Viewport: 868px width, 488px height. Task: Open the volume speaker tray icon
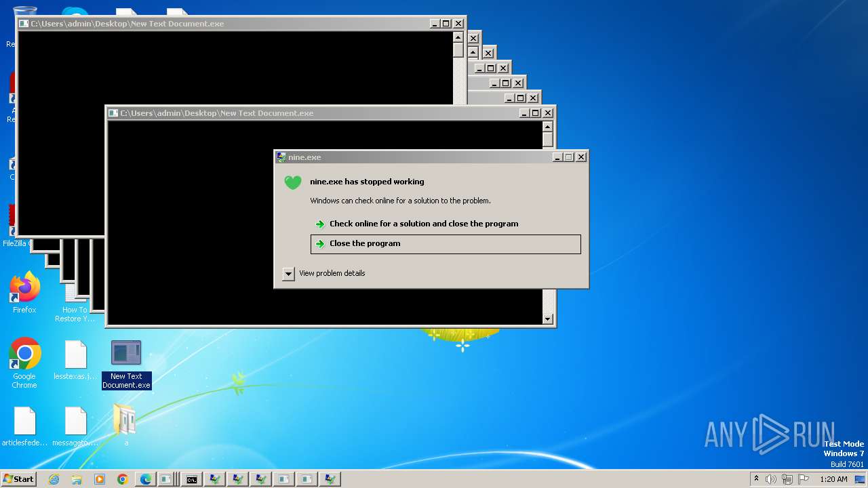[x=771, y=479]
